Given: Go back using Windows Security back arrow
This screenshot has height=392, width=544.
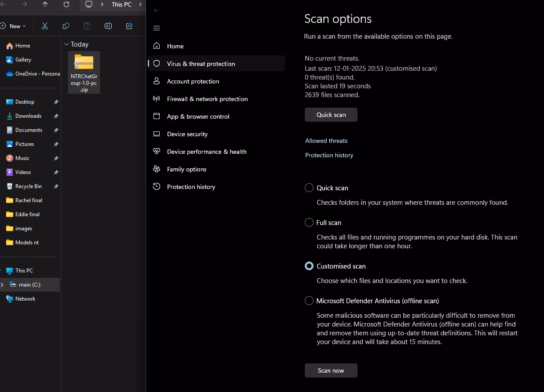Looking at the screenshot, I should tap(157, 11).
